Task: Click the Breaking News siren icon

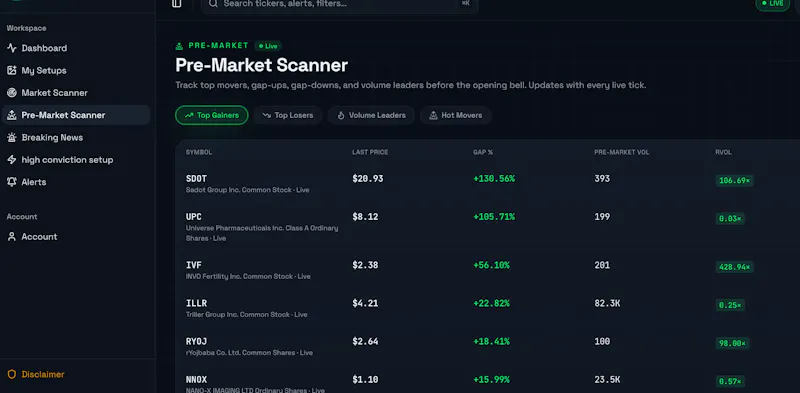Action: pyautogui.click(x=12, y=138)
